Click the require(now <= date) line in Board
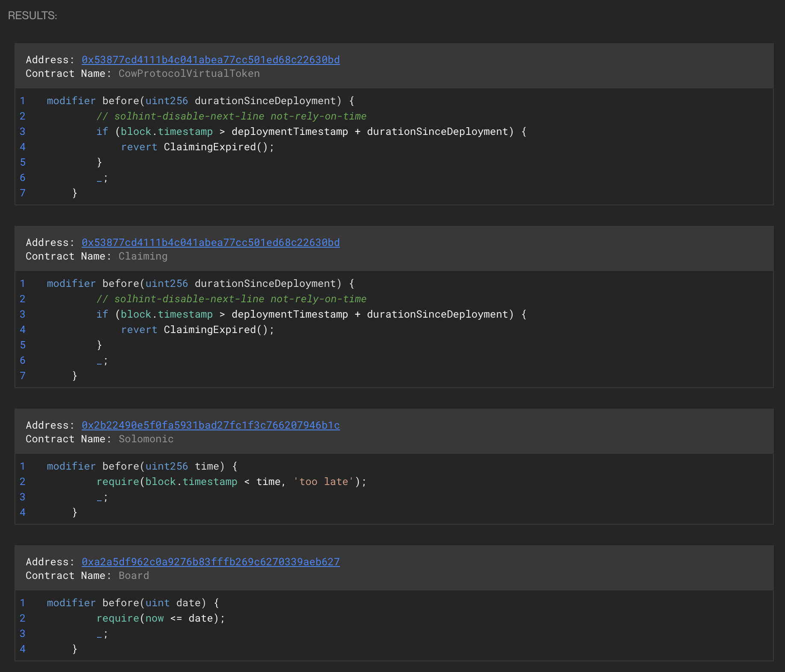The image size is (785, 672). click(160, 618)
